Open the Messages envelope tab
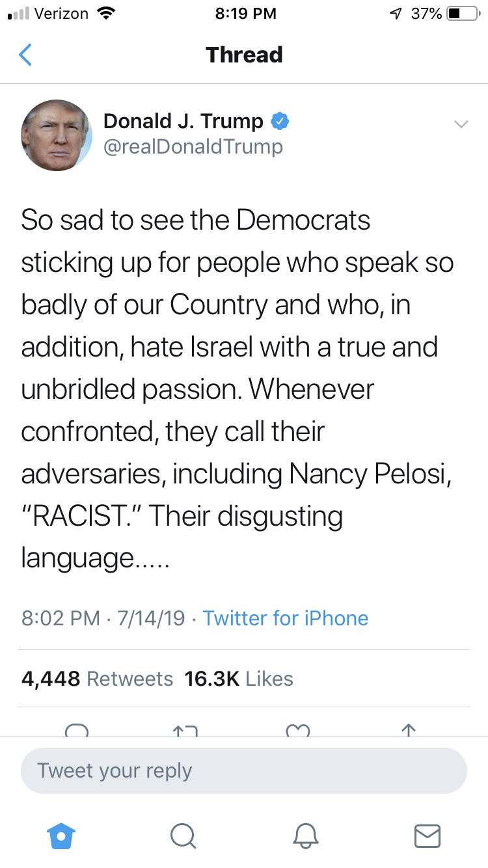The image size is (488, 868). point(427,834)
